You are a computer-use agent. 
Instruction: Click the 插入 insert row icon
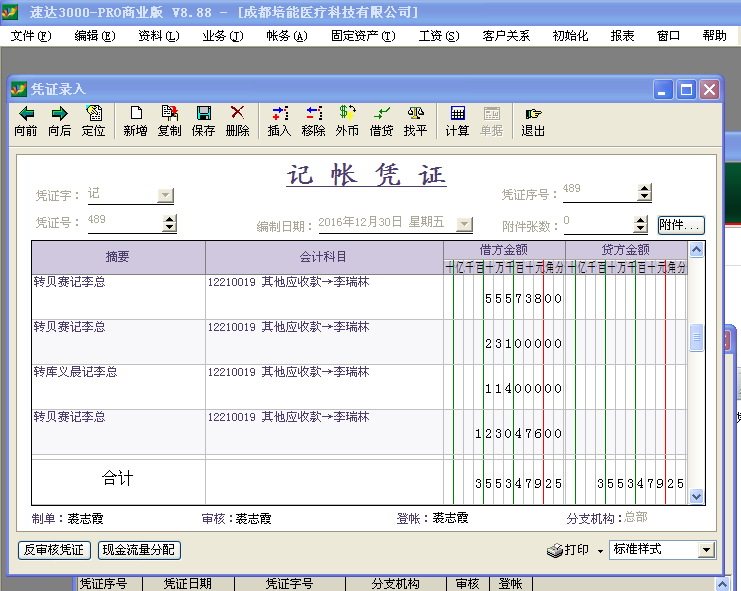coord(280,114)
